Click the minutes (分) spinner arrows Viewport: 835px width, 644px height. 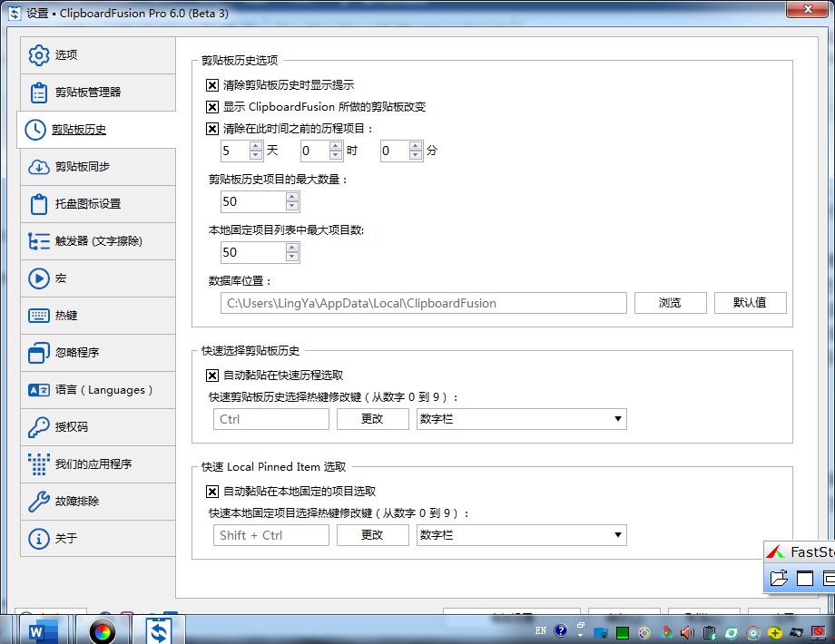tap(416, 151)
